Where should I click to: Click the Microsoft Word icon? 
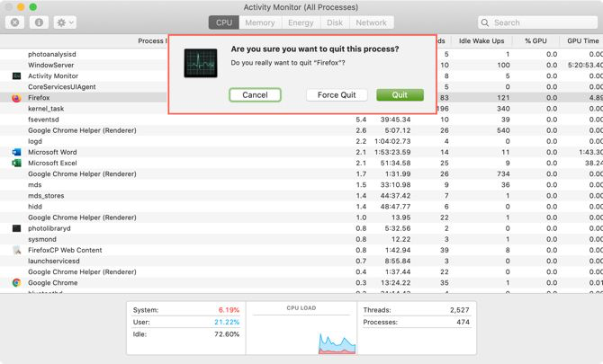tap(16, 152)
